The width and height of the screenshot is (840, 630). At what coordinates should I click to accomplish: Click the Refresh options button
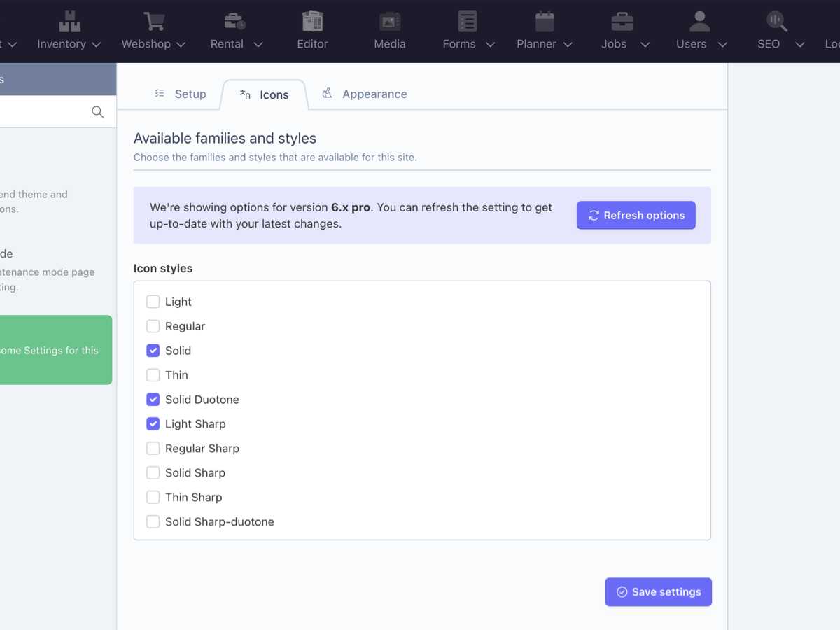(x=636, y=215)
